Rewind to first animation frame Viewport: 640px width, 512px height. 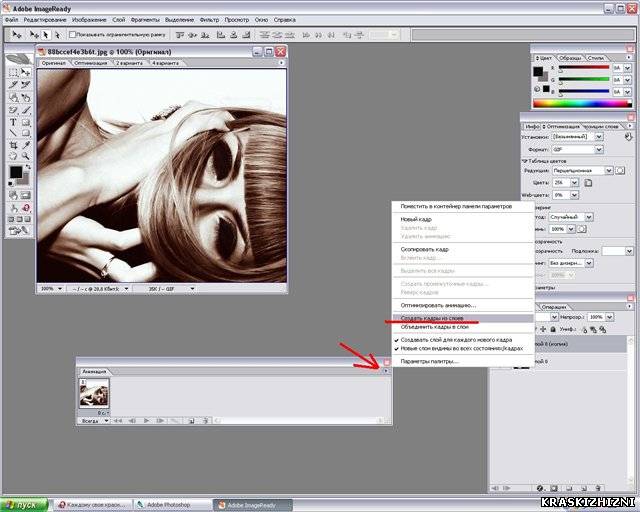[x=118, y=421]
